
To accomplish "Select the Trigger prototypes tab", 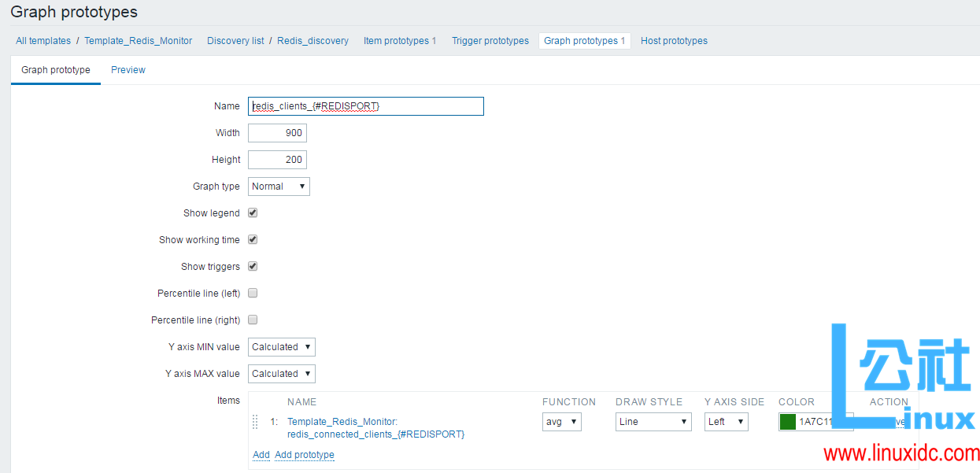I will [490, 40].
